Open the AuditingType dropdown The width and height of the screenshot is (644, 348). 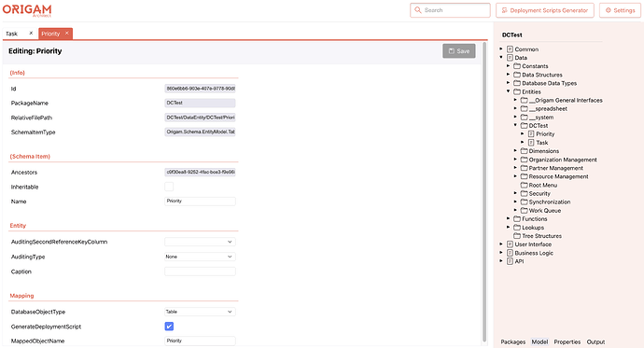[200, 257]
